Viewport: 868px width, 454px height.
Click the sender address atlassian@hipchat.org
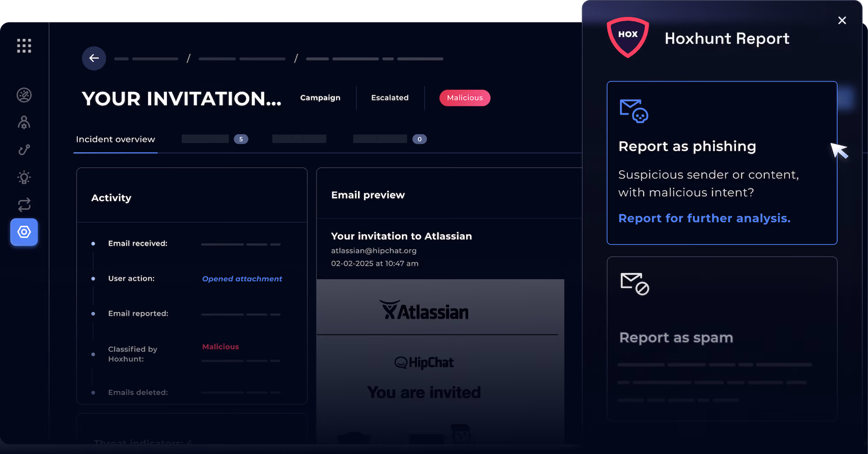coord(374,251)
